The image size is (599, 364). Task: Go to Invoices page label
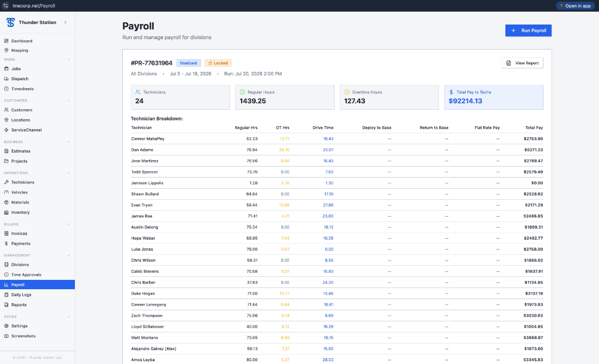[19, 234]
